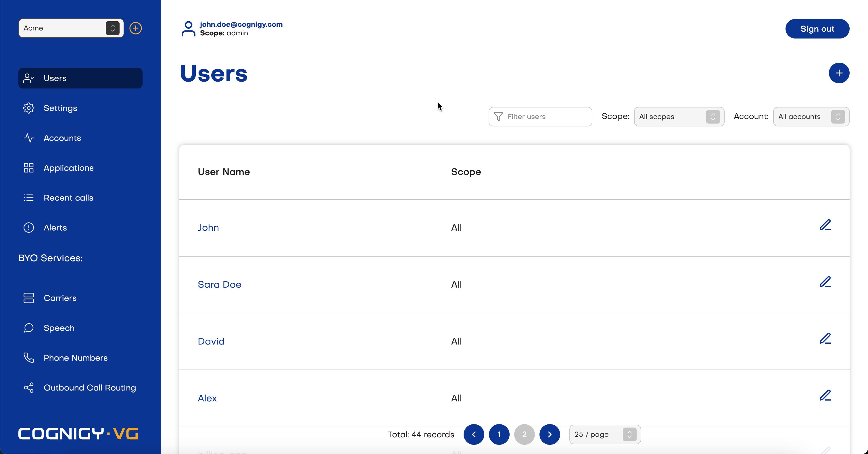Go to previous page with left arrow
Viewport: 868px width, 454px height.
point(473,434)
